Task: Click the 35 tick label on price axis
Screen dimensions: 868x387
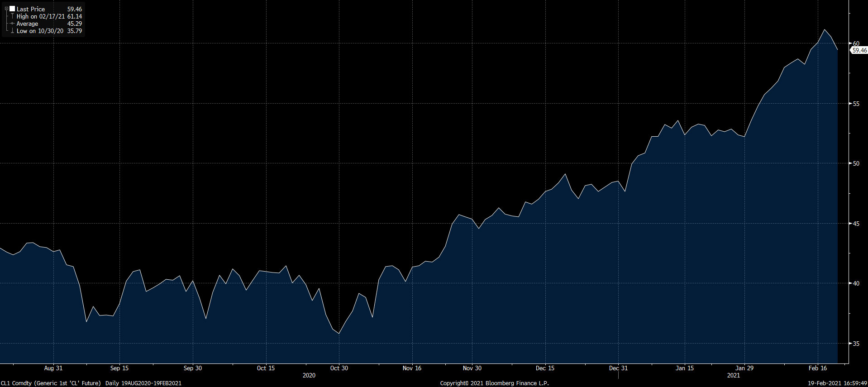Action: click(x=856, y=344)
